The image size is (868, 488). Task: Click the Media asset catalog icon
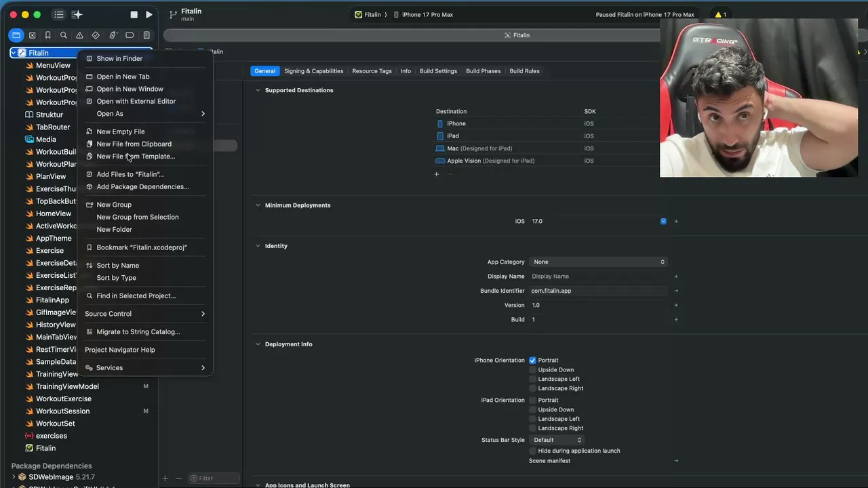[x=29, y=140]
